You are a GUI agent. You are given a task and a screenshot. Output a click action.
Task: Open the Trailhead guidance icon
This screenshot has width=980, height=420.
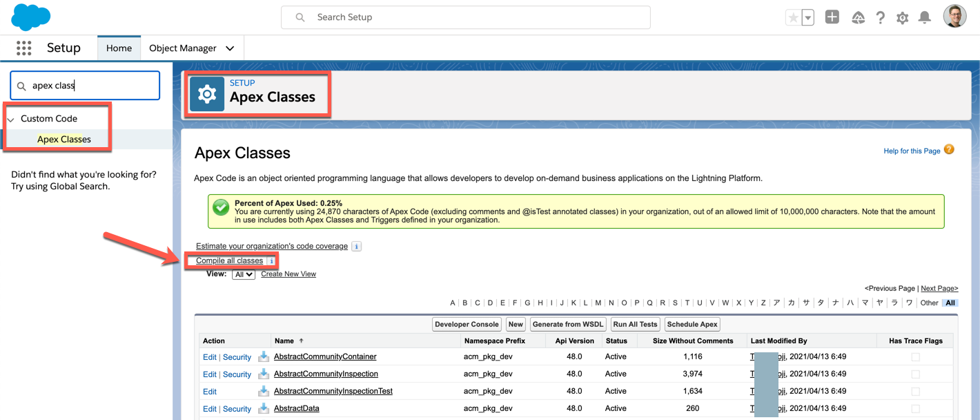[858, 18]
